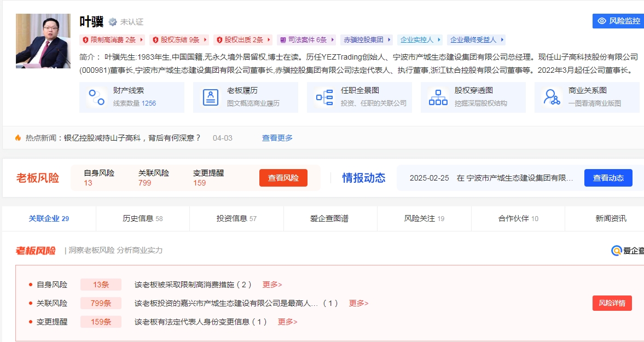This screenshot has width=644, height=342.
Task: Click the 财产线索 linked-circles icon
Action: tap(96, 97)
